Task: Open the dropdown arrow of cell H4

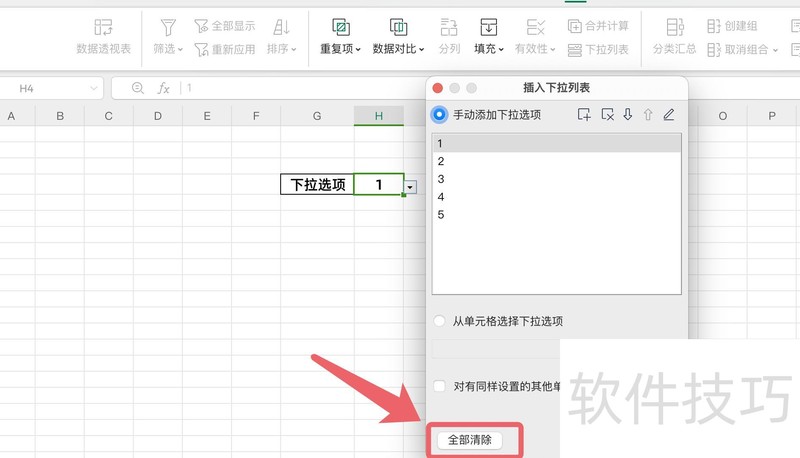Action: coord(410,187)
